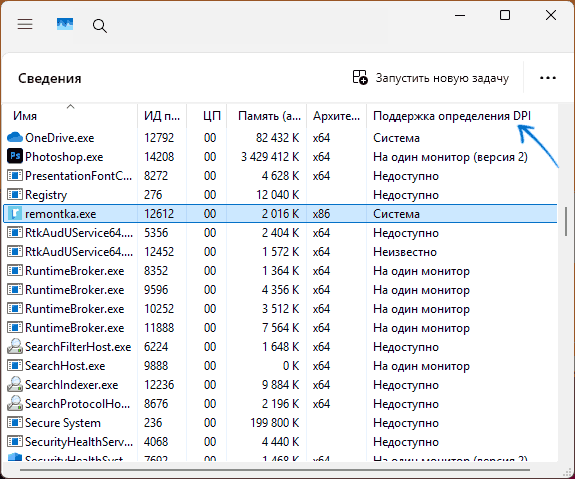Click the Сведения page heading
Viewport: 575px width, 479px height.
[50, 78]
